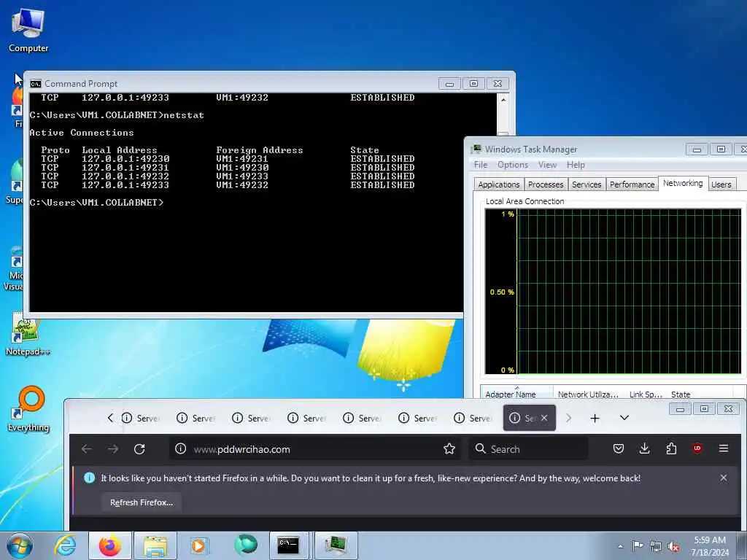The width and height of the screenshot is (747, 560).
Task: Switch to Processes tab in Task Manager
Action: click(x=546, y=184)
